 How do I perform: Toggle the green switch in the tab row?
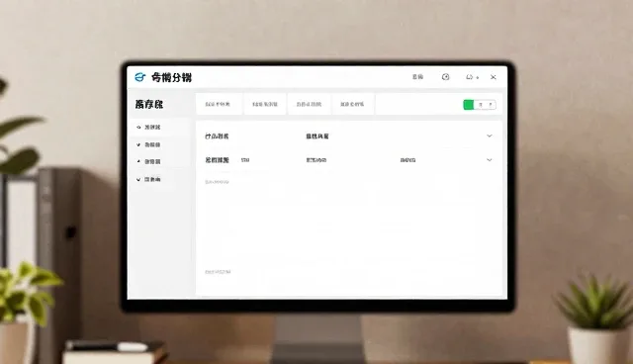[x=480, y=105]
